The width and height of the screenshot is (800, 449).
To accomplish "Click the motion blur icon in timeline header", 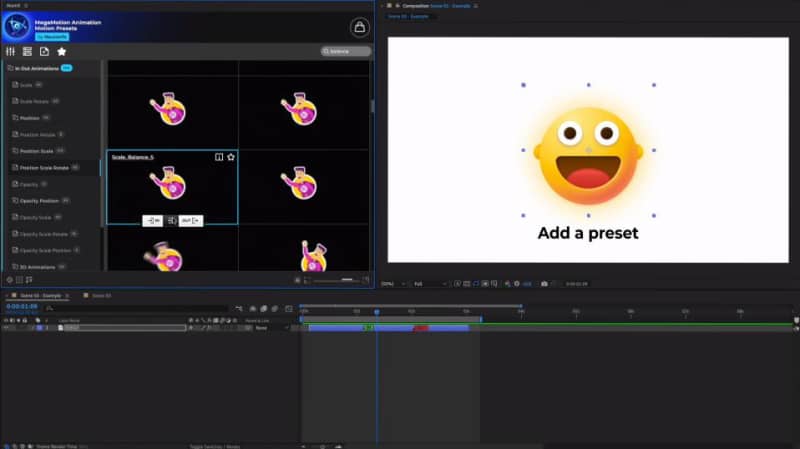I will (275, 309).
